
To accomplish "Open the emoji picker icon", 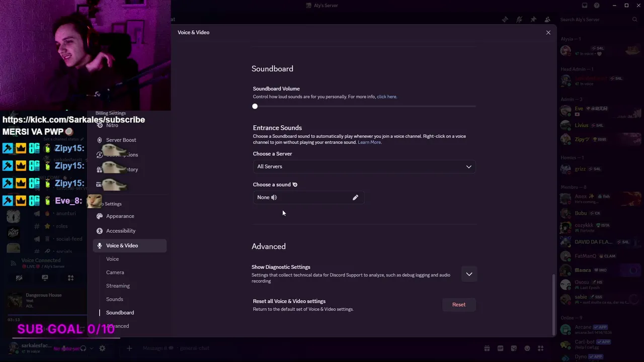I will pyautogui.click(x=527, y=348).
